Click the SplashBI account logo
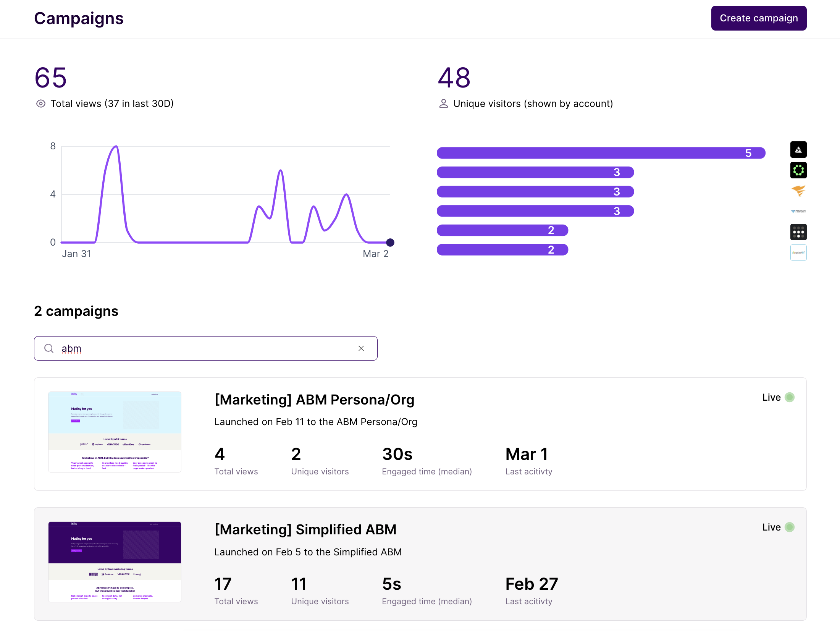Screen dimensions: 840x631 (798, 252)
